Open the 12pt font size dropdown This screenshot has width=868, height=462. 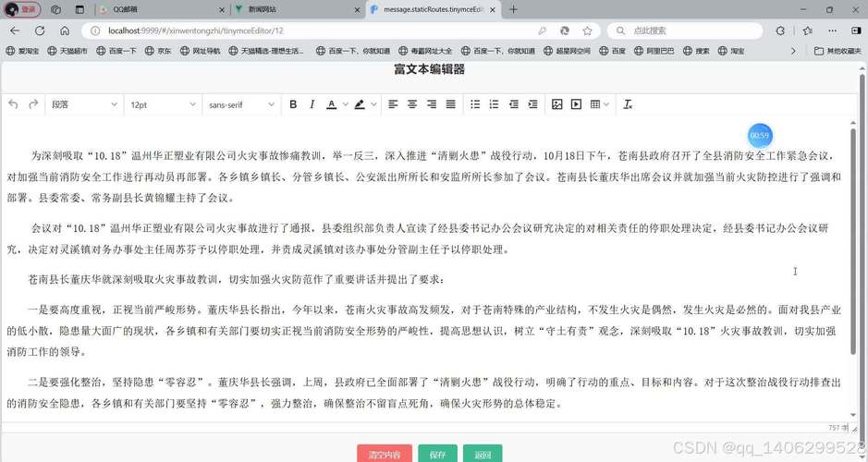163,104
